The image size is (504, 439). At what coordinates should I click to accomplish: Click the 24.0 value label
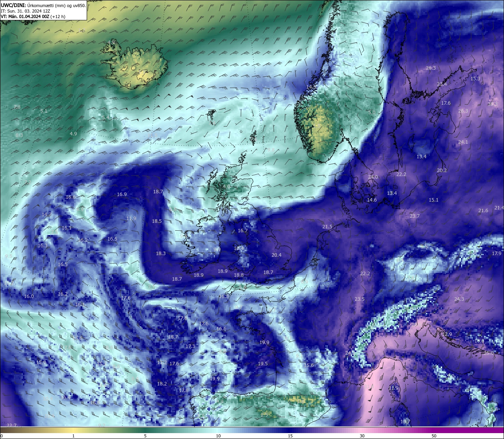click(373, 177)
